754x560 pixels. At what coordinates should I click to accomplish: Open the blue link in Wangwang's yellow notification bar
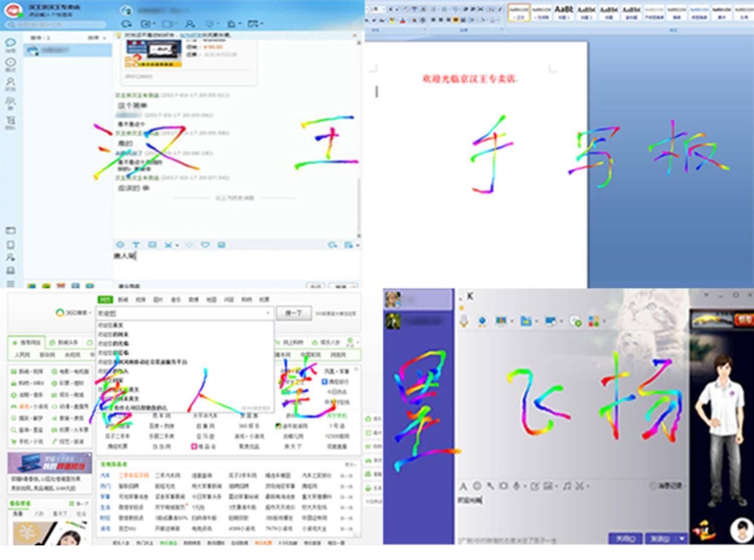click(190, 35)
